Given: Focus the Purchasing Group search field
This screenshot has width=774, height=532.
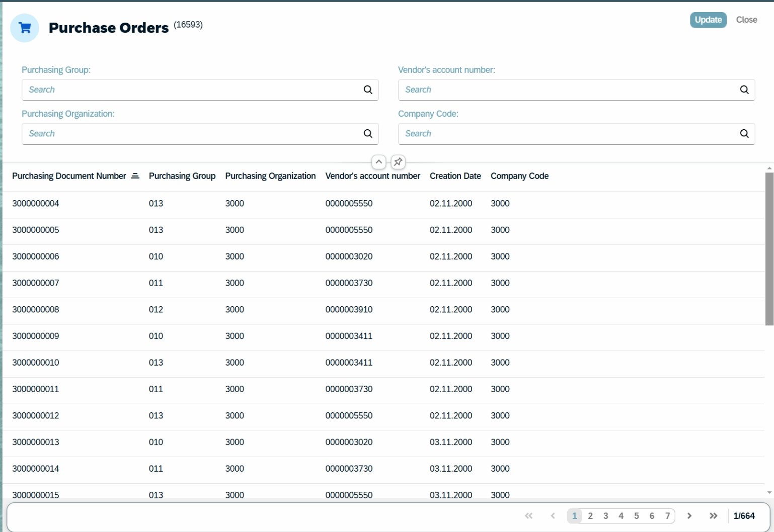Looking at the screenshot, I should tap(194, 90).
